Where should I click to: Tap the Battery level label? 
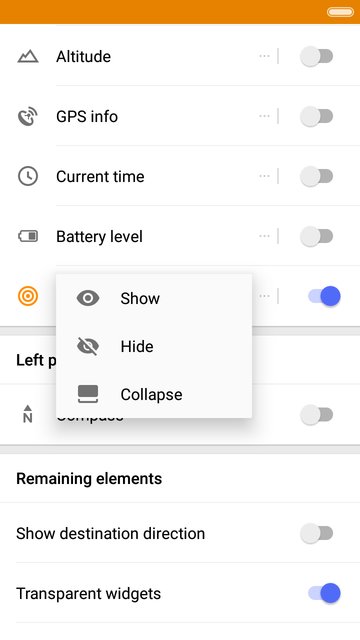point(99,237)
